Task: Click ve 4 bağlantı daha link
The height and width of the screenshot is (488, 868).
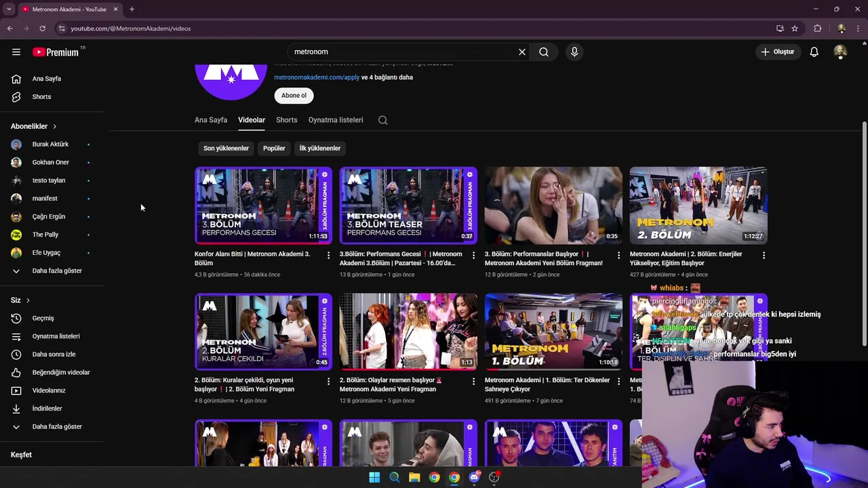Action: click(387, 77)
